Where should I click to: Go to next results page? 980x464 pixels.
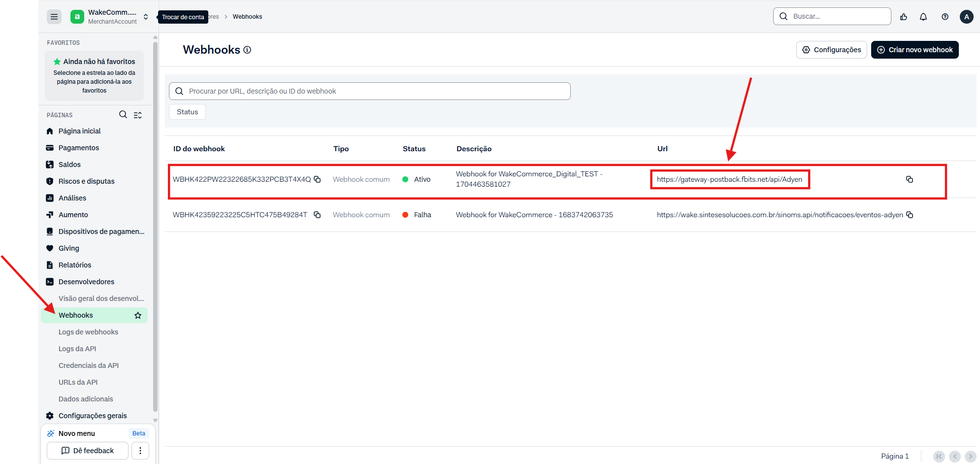(971, 457)
